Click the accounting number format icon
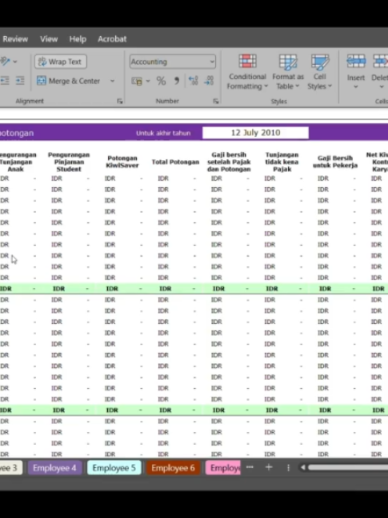This screenshot has height=518, width=388. (x=137, y=81)
